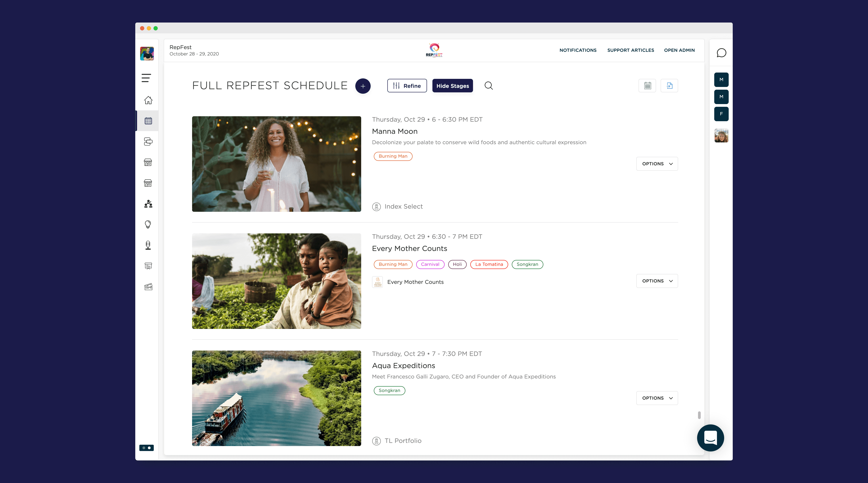Expand OPTIONS for Aqua Expeditions
Image resolution: width=868 pixels, height=483 pixels.
click(x=657, y=398)
